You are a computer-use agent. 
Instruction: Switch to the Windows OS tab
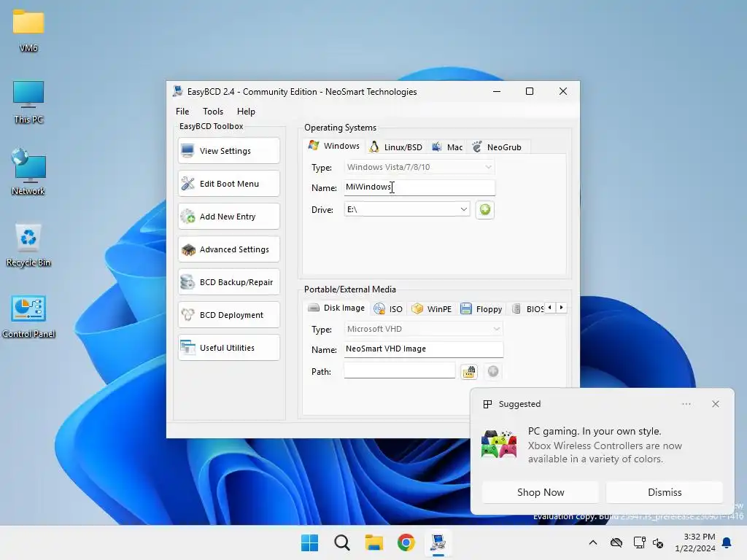(334, 146)
